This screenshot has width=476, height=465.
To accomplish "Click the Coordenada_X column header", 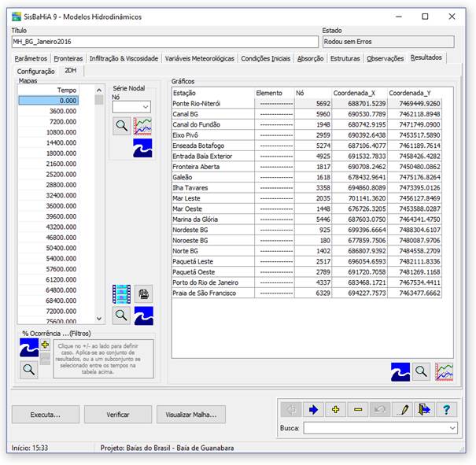I will tap(360, 93).
